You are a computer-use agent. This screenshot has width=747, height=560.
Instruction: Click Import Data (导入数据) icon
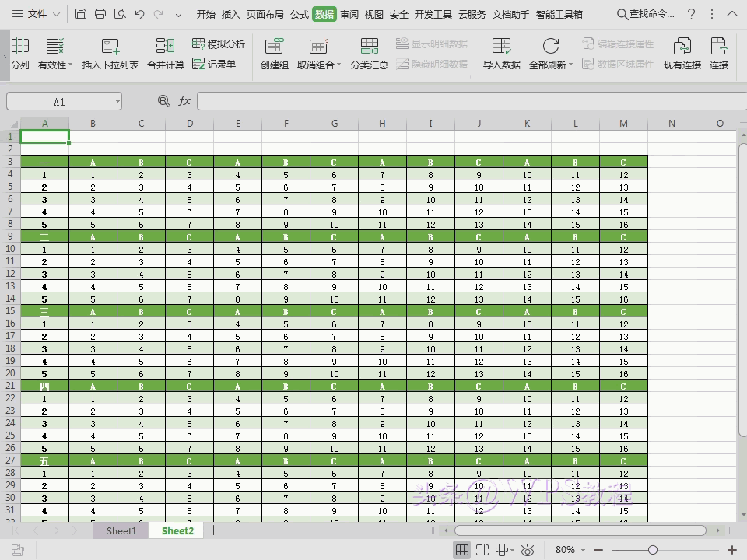click(501, 54)
